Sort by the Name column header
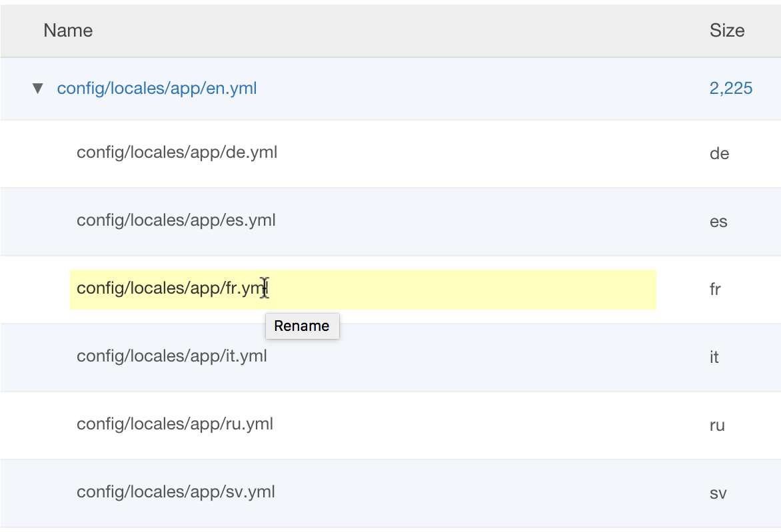The width and height of the screenshot is (781, 532). click(x=68, y=30)
